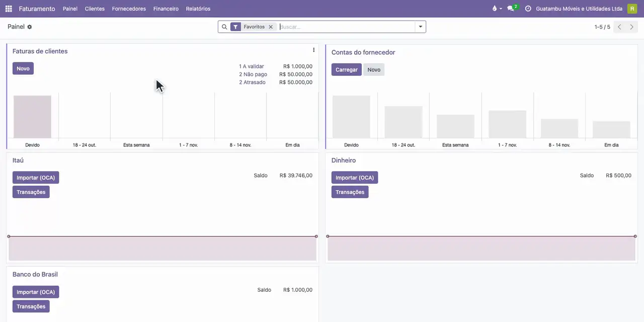Click Novo in Contas do fornecedor
This screenshot has height=322, width=644.
pyautogui.click(x=374, y=69)
